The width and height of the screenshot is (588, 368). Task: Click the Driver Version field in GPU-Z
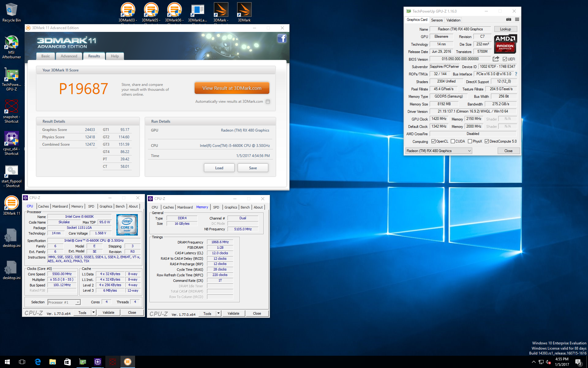473,111
